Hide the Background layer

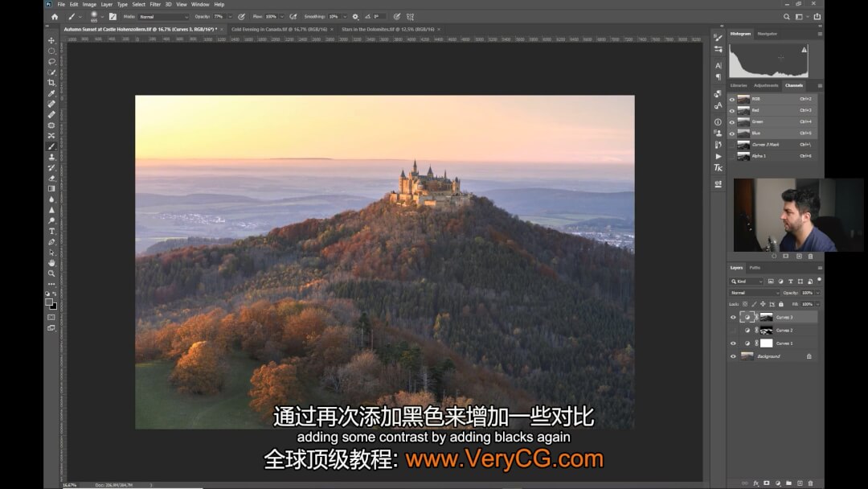point(733,356)
